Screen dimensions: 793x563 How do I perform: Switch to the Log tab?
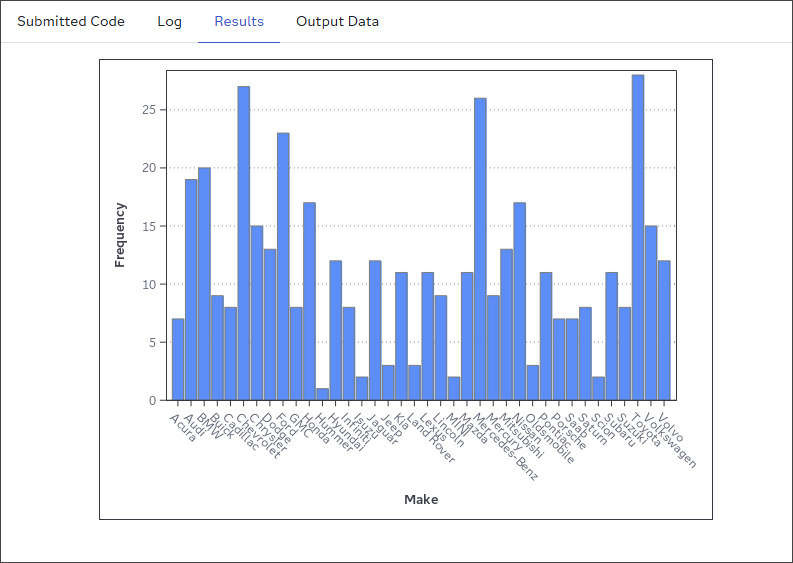point(169,21)
